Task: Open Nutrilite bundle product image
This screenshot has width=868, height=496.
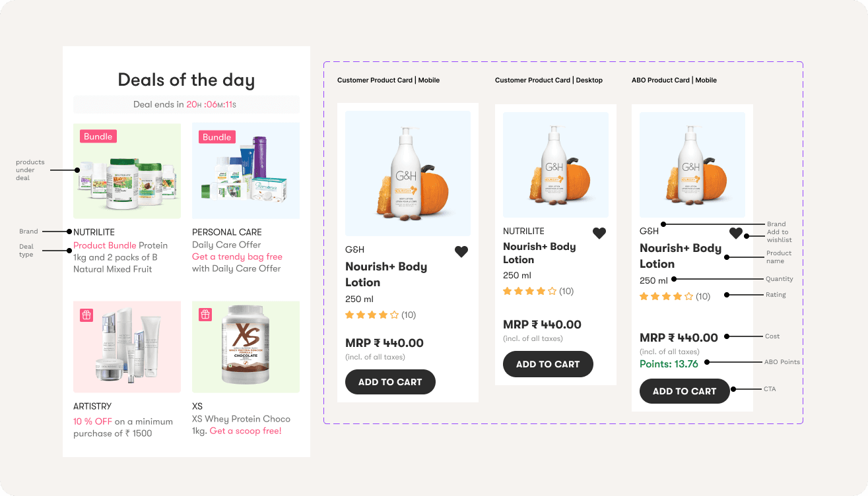Action: [127, 171]
